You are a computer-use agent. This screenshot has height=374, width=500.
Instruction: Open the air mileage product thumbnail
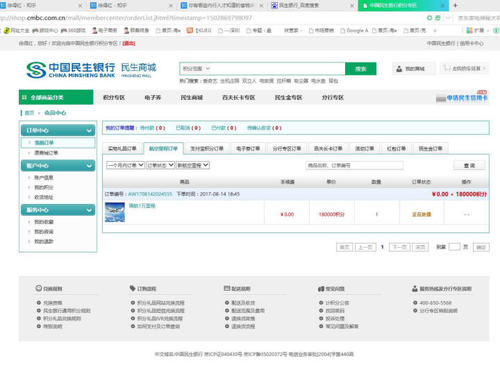[115, 212]
